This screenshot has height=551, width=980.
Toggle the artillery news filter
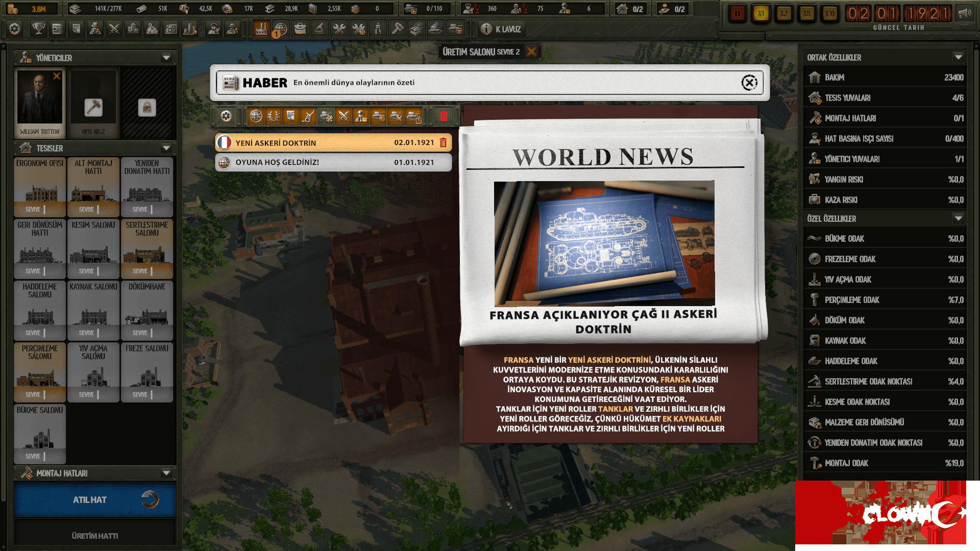308,116
